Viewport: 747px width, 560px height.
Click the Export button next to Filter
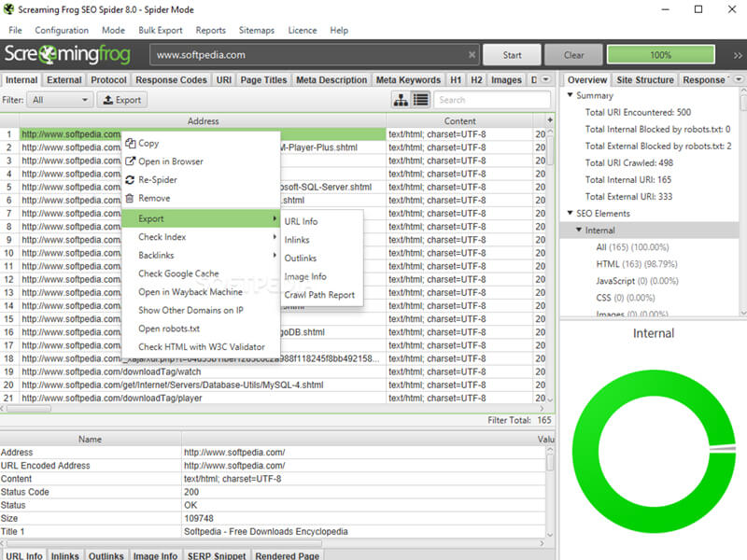pyautogui.click(x=122, y=100)
